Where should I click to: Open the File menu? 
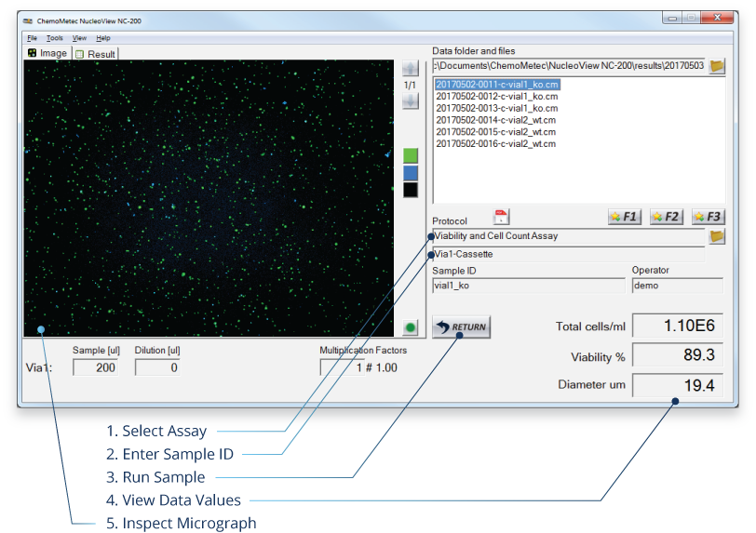pyautogui.click(x=32, y=38)
